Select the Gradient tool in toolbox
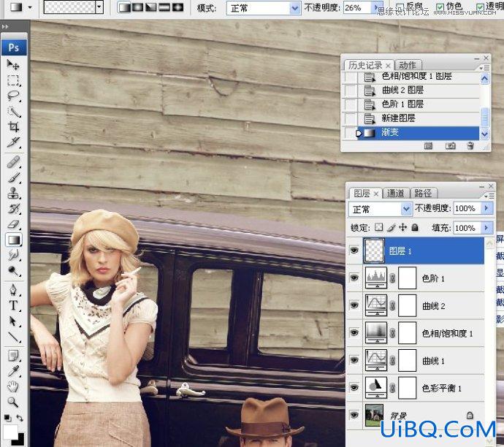This screenshot has height=447, width=504. coord(13,240)
